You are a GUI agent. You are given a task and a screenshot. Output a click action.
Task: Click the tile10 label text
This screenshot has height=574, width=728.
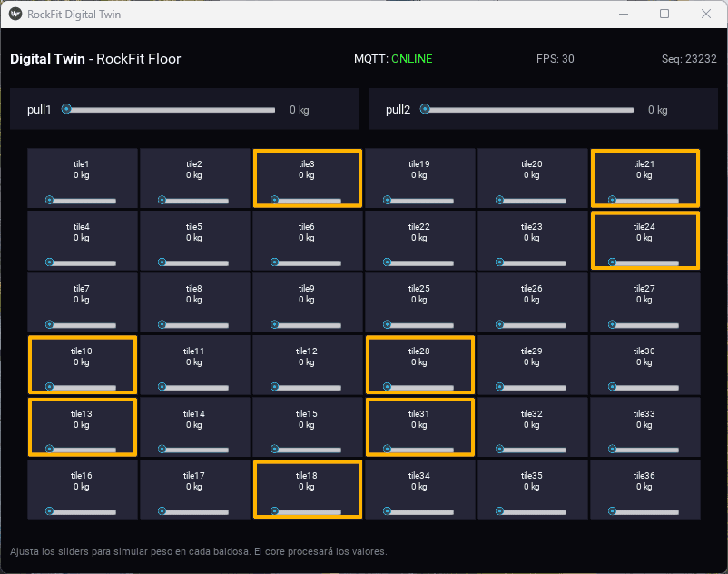pos(82,351)
